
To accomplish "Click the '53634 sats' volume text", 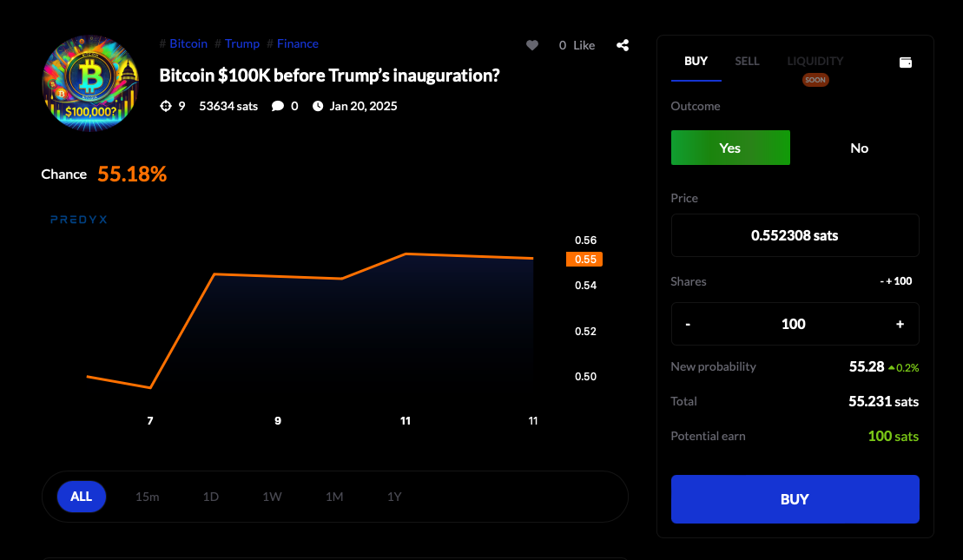I will (228, 106).
